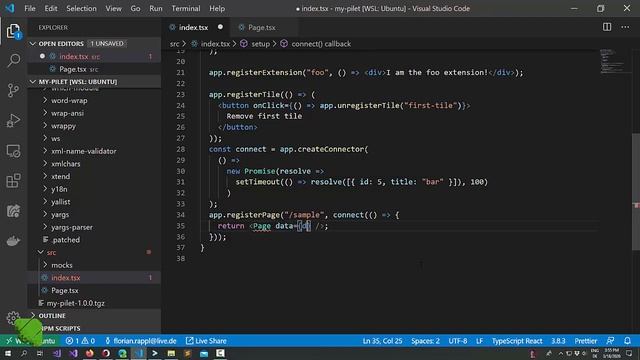This screenshot has height=360, width=640.
Task: Open the Firefox taskbar icon
Action: click(89, 353)
